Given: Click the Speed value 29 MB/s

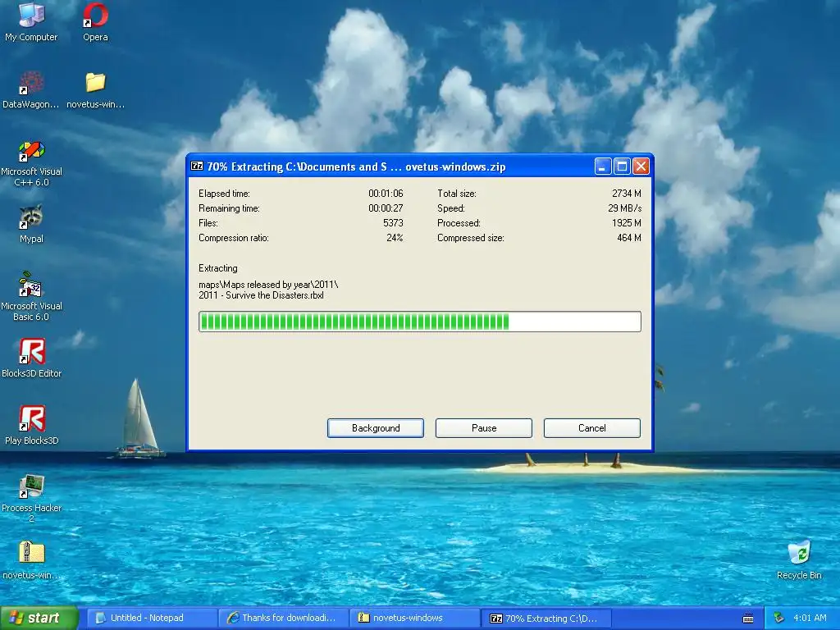Looking at the screenshot, I should (624, 208).
